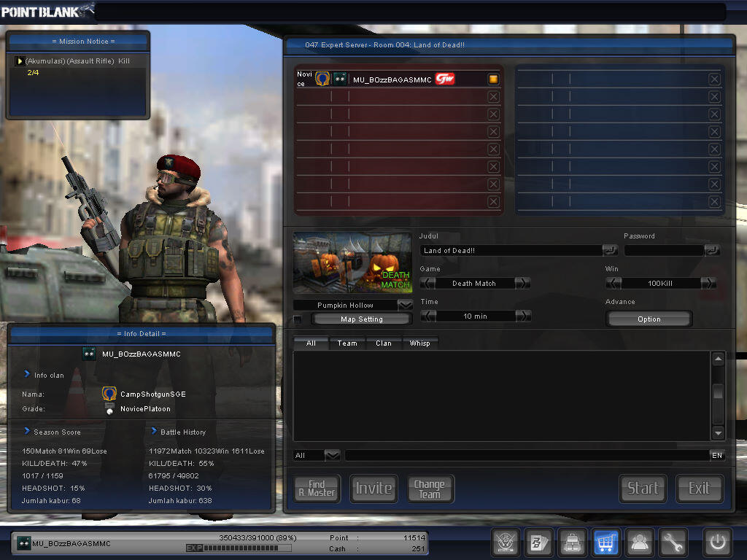Image resolution: width=747 pixels, height=560 pixels.
Task: Close the last red team slot
Action: (x=494, y=202)
